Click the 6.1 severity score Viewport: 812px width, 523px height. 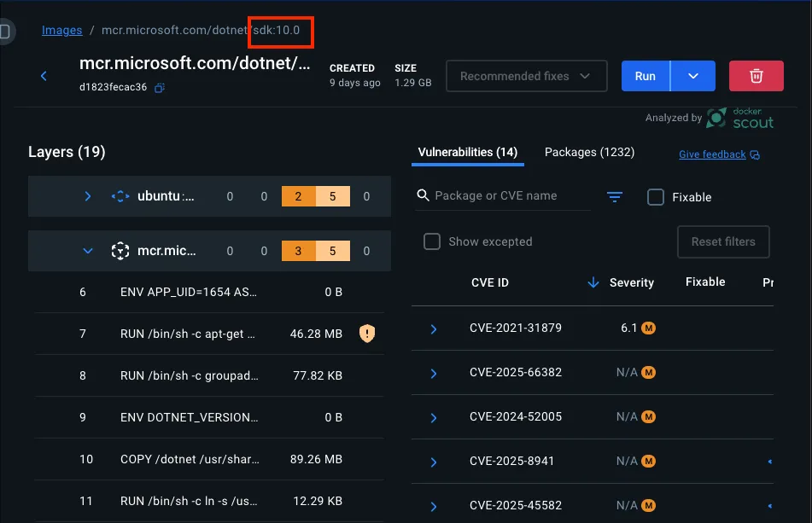[628, 328]
